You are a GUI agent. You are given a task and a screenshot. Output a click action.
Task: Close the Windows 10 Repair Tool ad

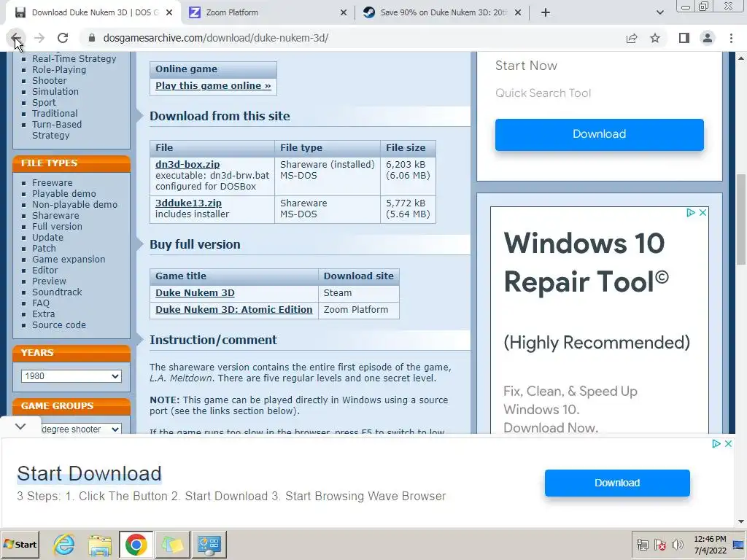coord(703,213)
